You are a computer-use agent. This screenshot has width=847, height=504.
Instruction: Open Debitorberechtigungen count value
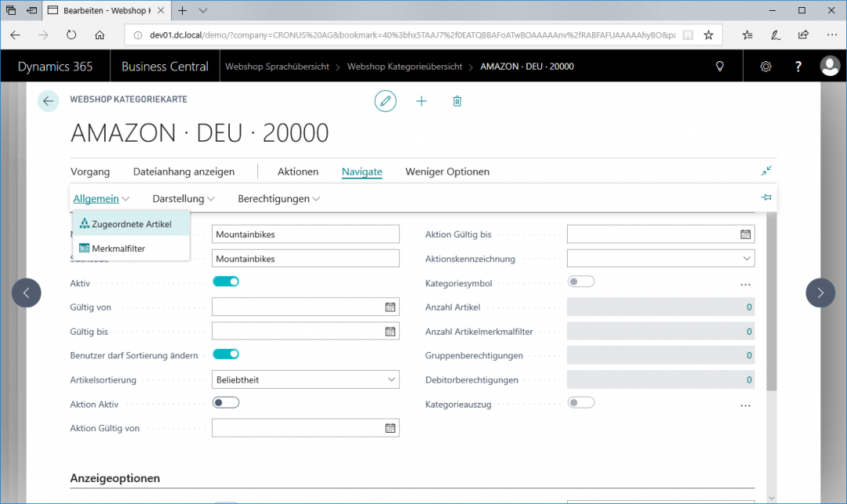click(x=660, y=380)
